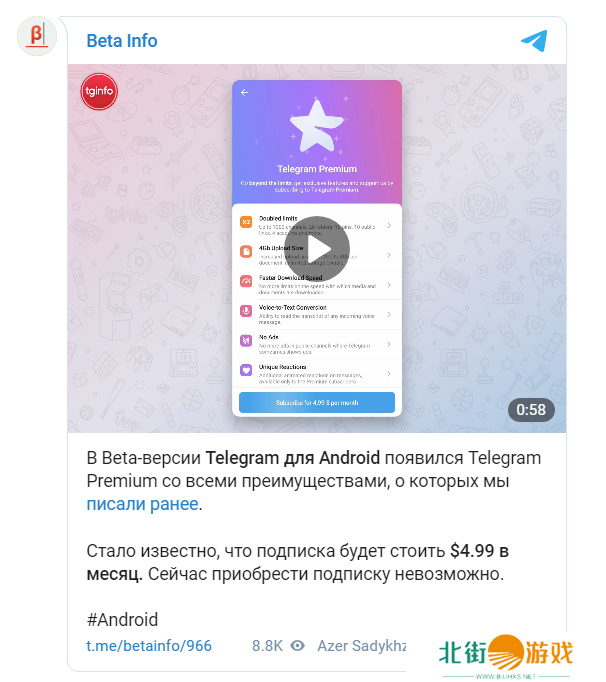Image resolution: width=606 pixels, height=682 pixels.
Task: Click the 0:58 video duration badge
Action: pos(531,410)
